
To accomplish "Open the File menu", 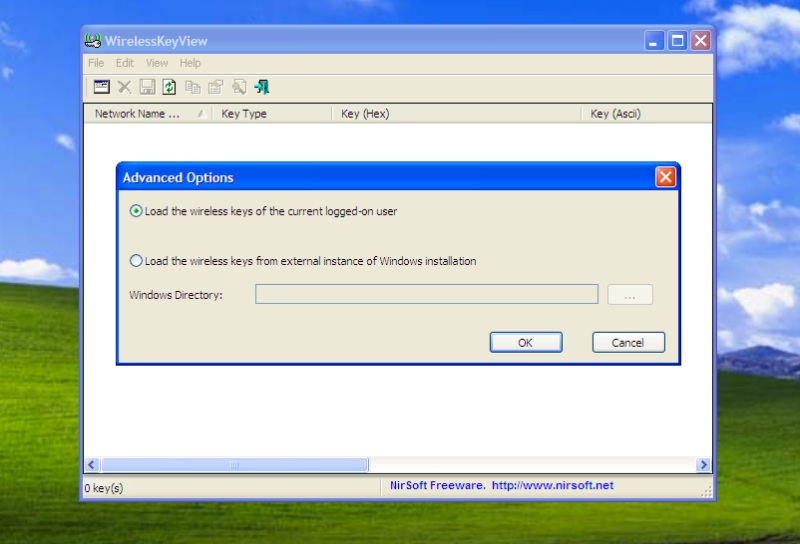I will click(x=96, y=63).
